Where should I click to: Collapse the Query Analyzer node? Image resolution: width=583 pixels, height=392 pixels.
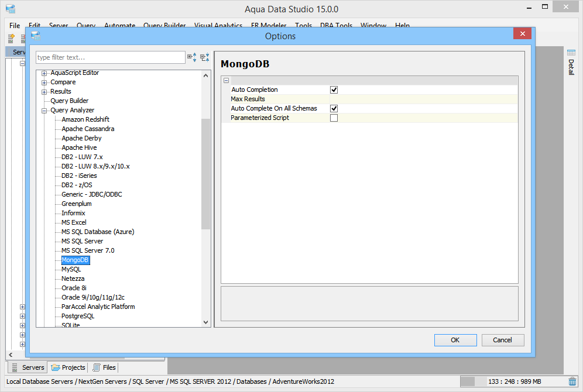[x=44, y=111]
